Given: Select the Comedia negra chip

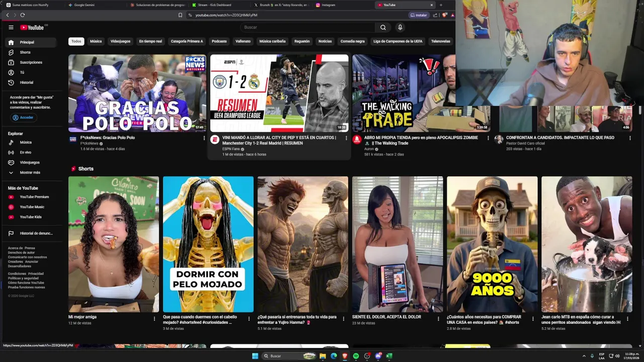Looking at the screenshot, I should coord(352,41).
